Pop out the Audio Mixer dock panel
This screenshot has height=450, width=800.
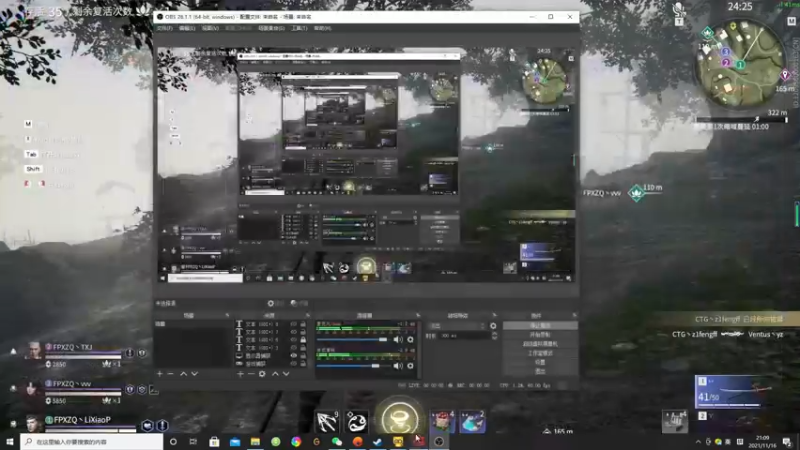click(x=418, y=316)
